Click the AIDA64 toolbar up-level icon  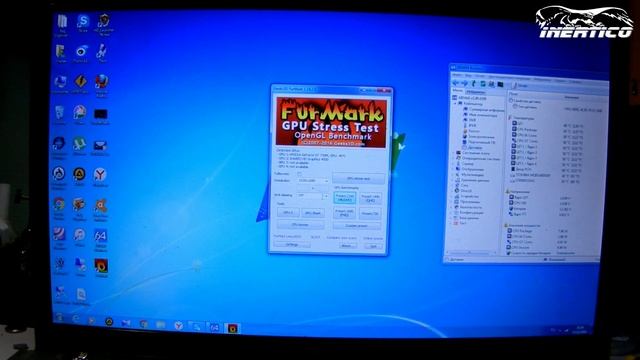pyautogui.click(x=474, y=84)
